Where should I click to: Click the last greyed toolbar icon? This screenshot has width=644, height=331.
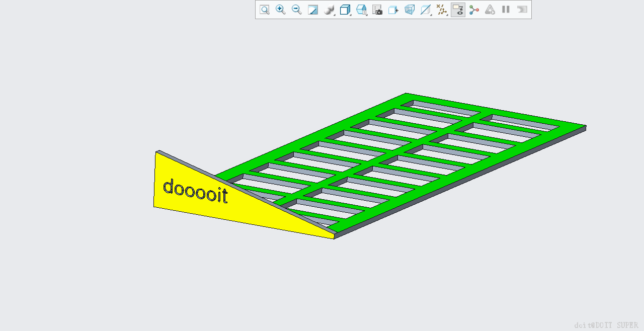click(522, 10)
